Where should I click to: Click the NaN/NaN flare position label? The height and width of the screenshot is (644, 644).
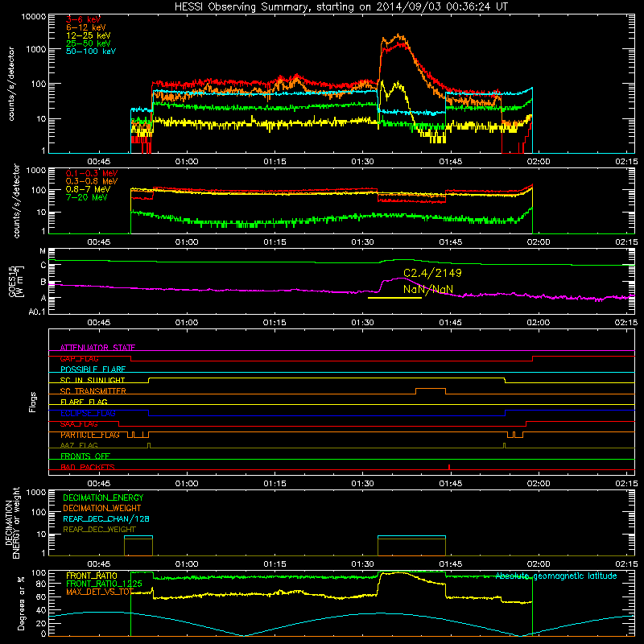coord(428,290)
